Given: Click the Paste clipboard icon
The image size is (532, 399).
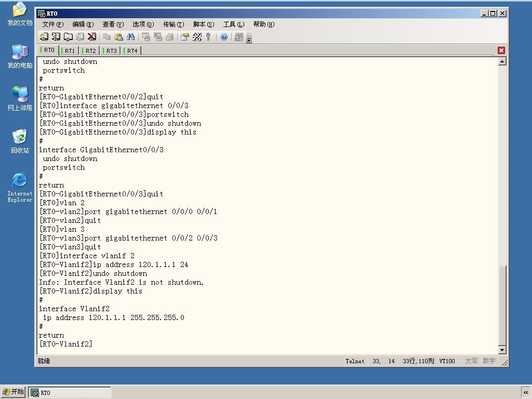Looking at the screenshot, I should (x=119, y=37).
